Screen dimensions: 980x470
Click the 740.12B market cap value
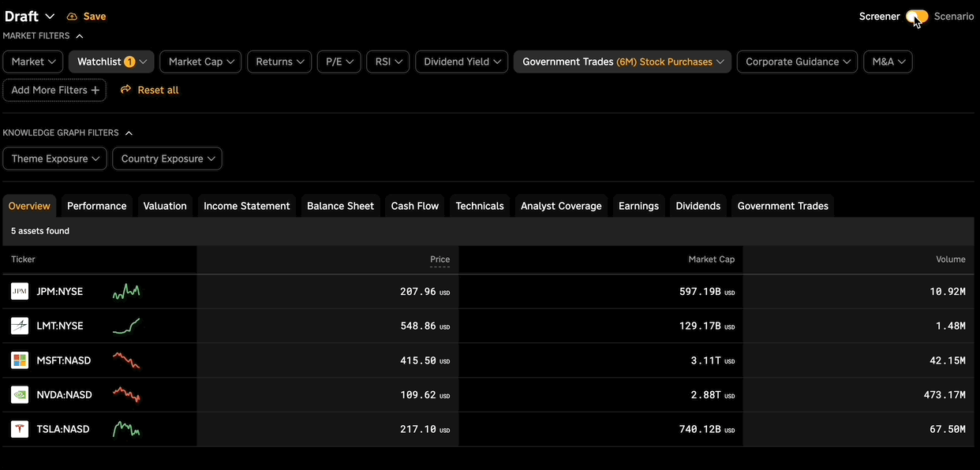[700, 429]
